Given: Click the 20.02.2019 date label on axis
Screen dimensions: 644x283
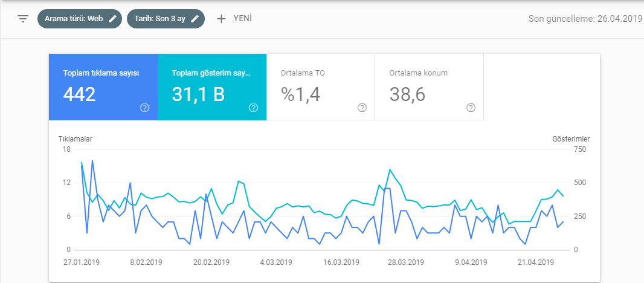Looking at the screenshot, I should [211, 262].
